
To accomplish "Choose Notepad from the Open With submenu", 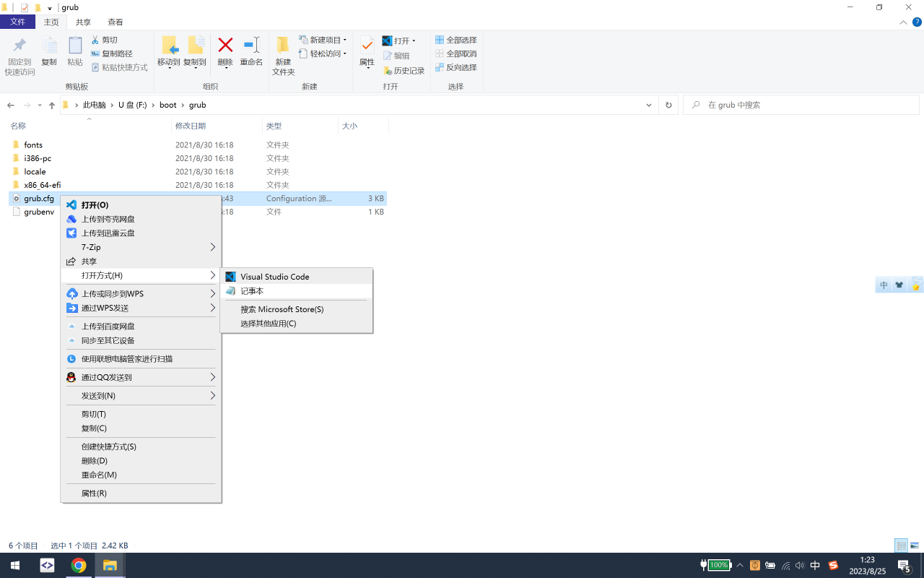I will [252, 291].
